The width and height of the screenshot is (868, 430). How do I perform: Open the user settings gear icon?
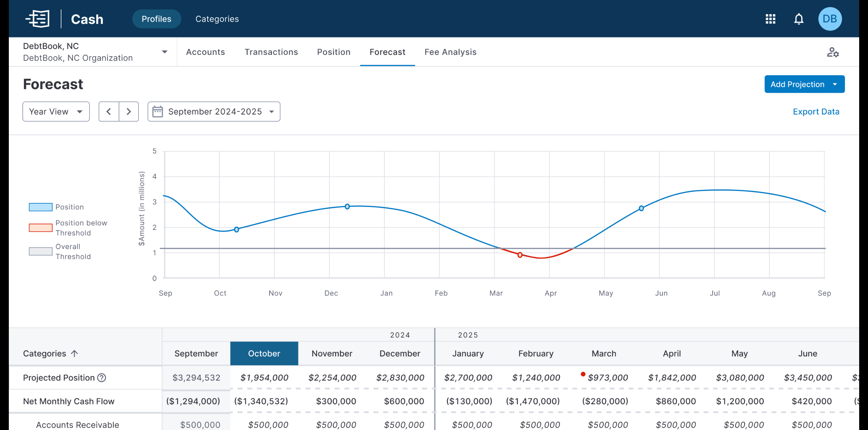click(832, 52)
